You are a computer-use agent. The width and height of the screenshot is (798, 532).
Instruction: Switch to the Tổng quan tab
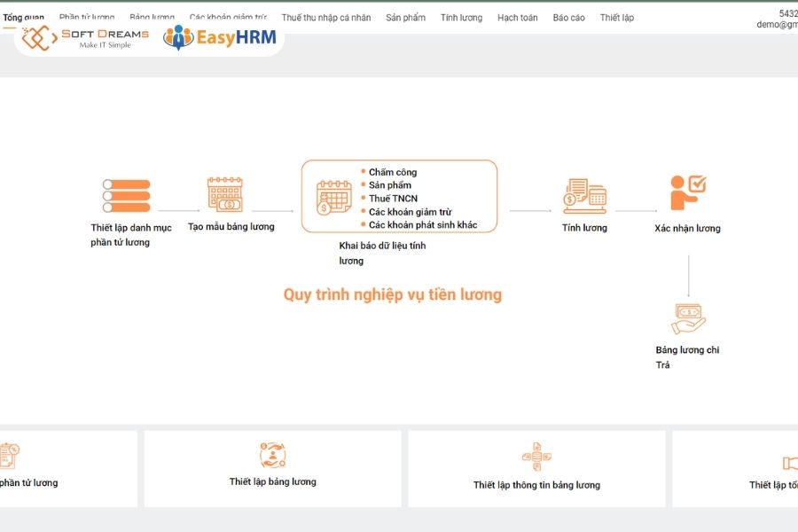coord(23,18)
